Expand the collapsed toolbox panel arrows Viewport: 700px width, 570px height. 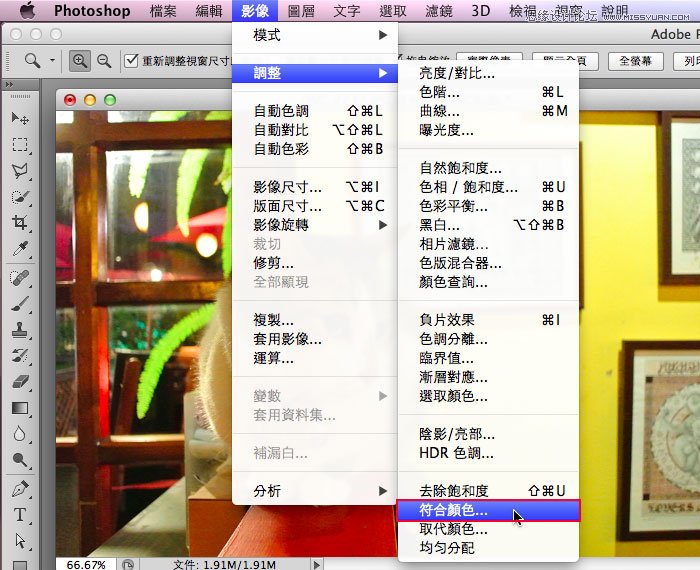pos(9,84)
